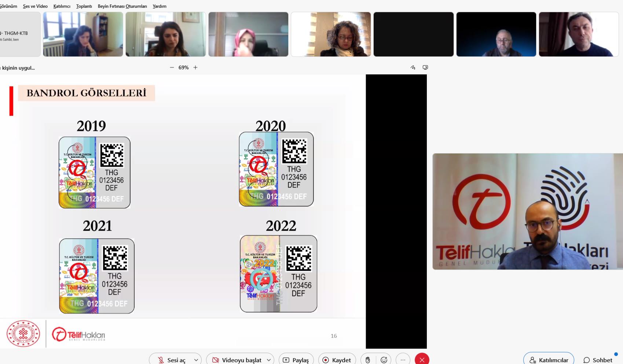Screen dimensions: 623x364
Task: Click the active speaker video with TelifHakları backdrop
Action: pyautogui.click(x=527, y=211)
